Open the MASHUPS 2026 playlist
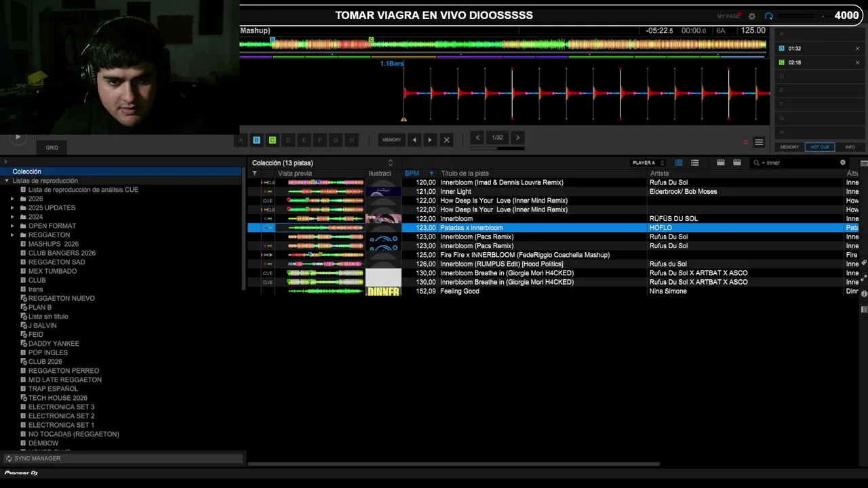Image resolution: width=868 pixels, height=488 pixels. click(54, 244)
